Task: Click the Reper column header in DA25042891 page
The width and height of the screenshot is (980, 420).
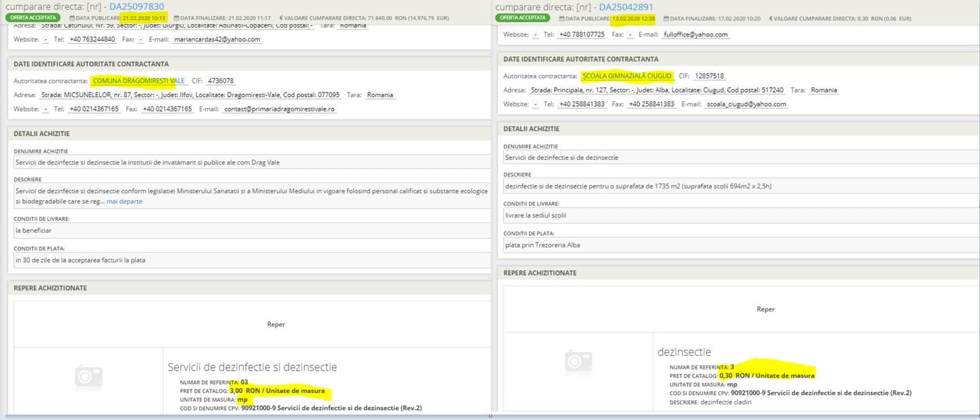Action: tap(765, 309)
